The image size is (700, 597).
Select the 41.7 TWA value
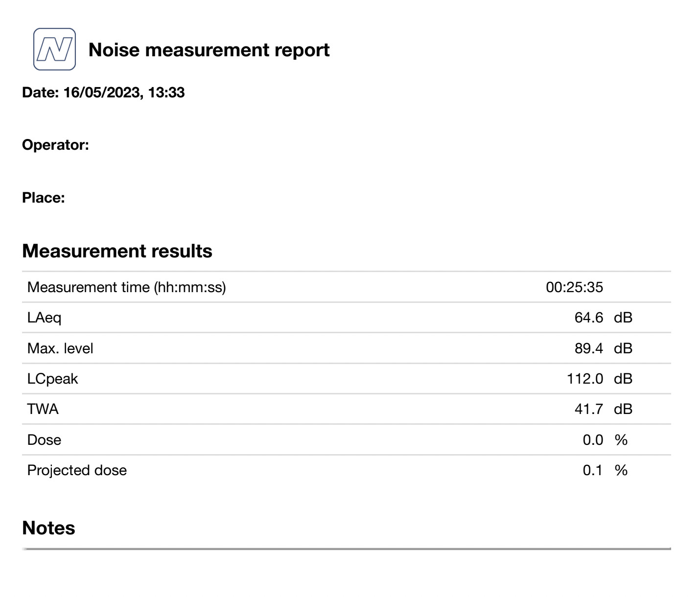click(x=589, y=409)
